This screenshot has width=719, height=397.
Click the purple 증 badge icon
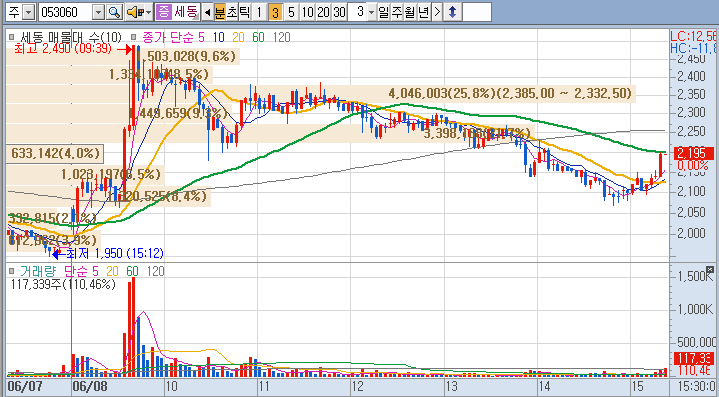coord(163,12)
